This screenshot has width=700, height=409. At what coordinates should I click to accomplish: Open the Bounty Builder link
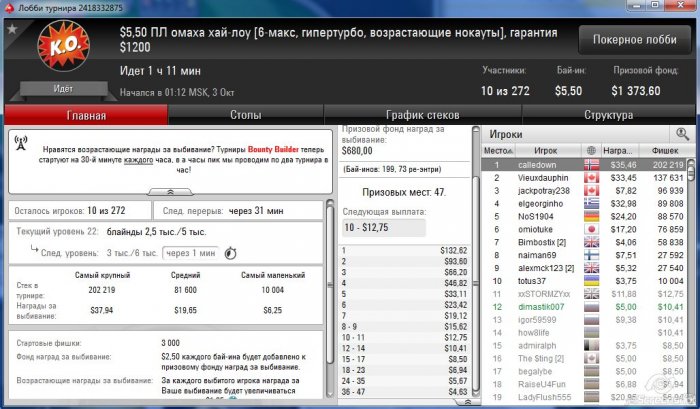273,150
